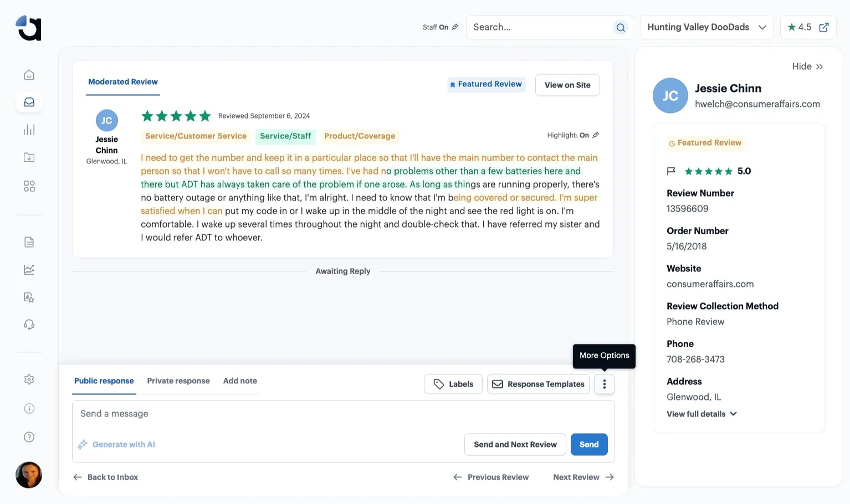Open the line graph trends sidebar icon
The height and width of the screenshot is (504, 850).
(x=29, y=270)
